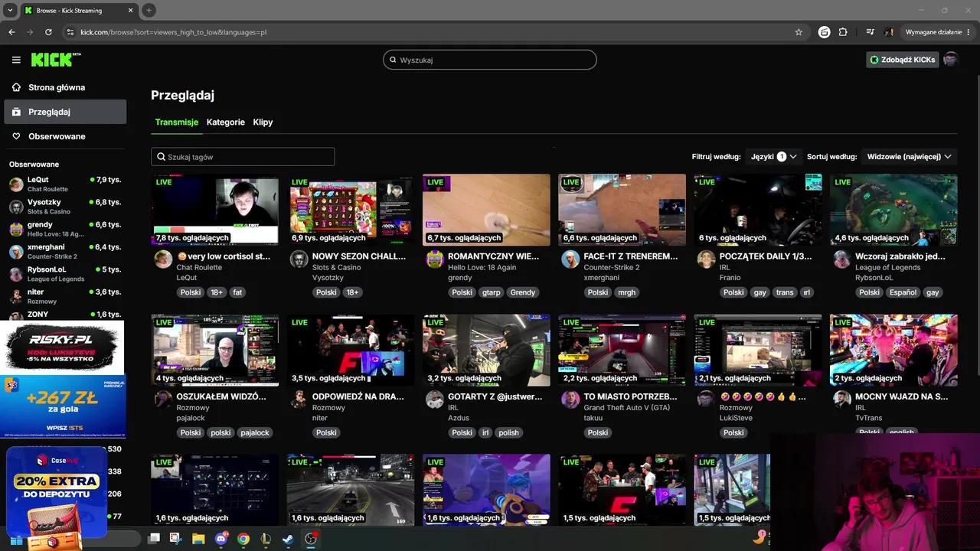Open Steam from the taskbar
The height and width of the screenshot is (551, 980).
(287, 539)
